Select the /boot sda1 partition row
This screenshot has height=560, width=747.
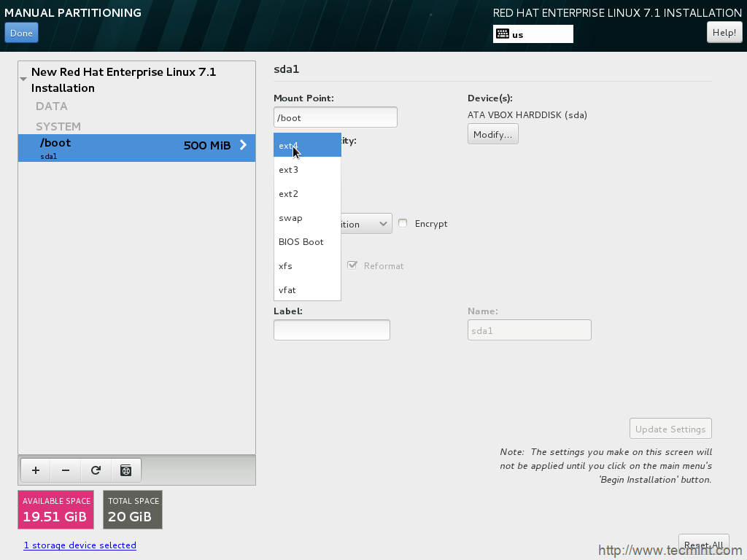(x=136, y=148)
